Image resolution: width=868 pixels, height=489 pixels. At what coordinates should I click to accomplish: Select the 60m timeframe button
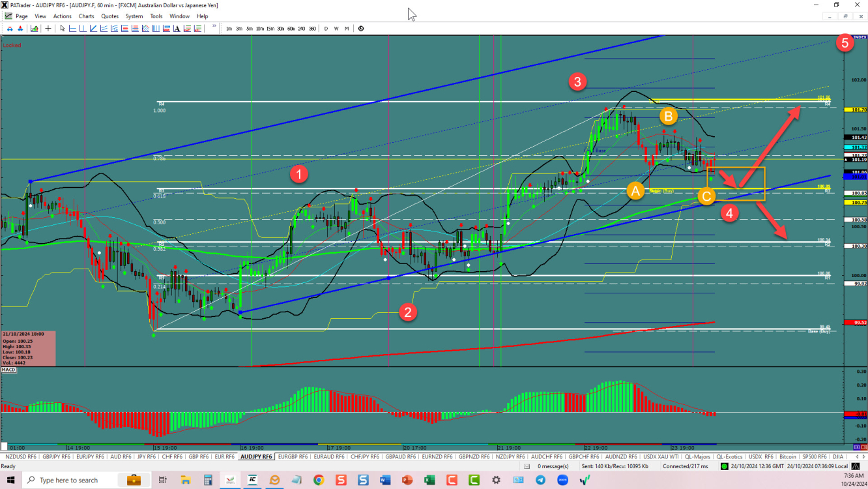(x=291, y=29)
